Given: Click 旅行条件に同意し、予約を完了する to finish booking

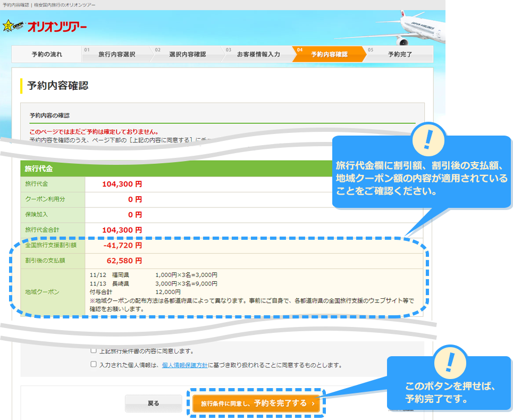Looking at the screenshot, I should [257, 404].
